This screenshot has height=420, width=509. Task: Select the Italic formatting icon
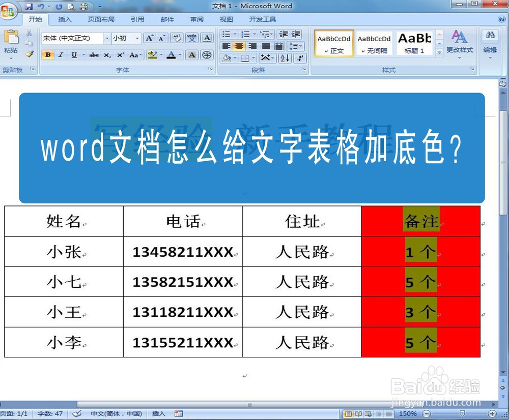pos(61,54)
